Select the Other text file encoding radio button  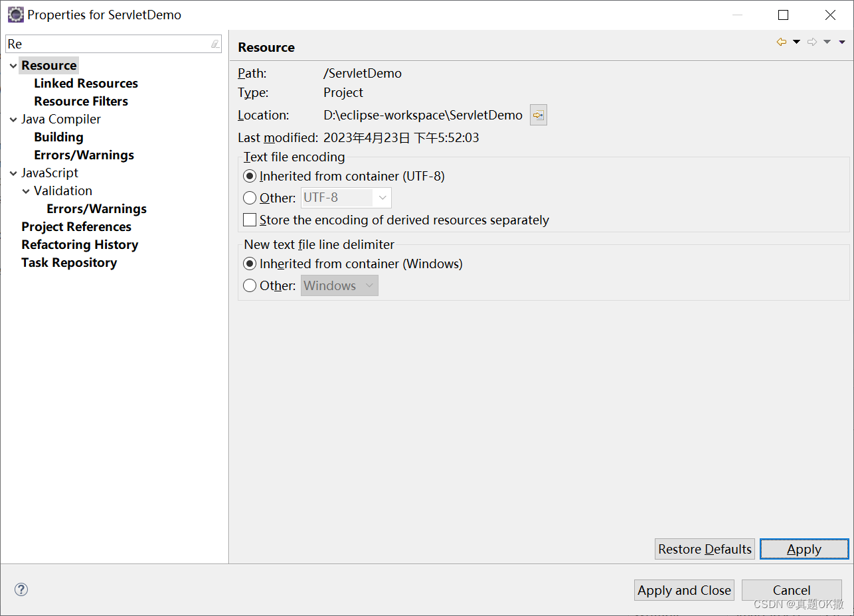click(x=250, y=198)
